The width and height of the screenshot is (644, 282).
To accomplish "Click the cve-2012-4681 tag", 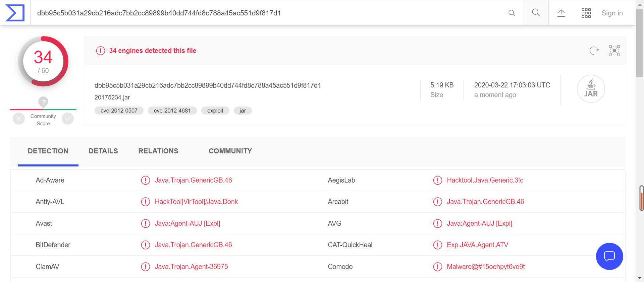I will pos(172,111).
